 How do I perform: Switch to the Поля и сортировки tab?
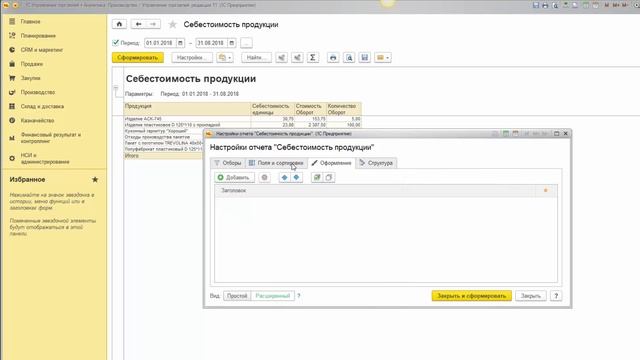point(276,163)
